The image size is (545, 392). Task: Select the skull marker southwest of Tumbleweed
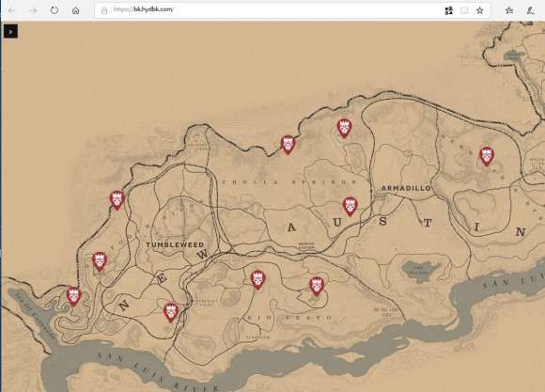point(100,261)
